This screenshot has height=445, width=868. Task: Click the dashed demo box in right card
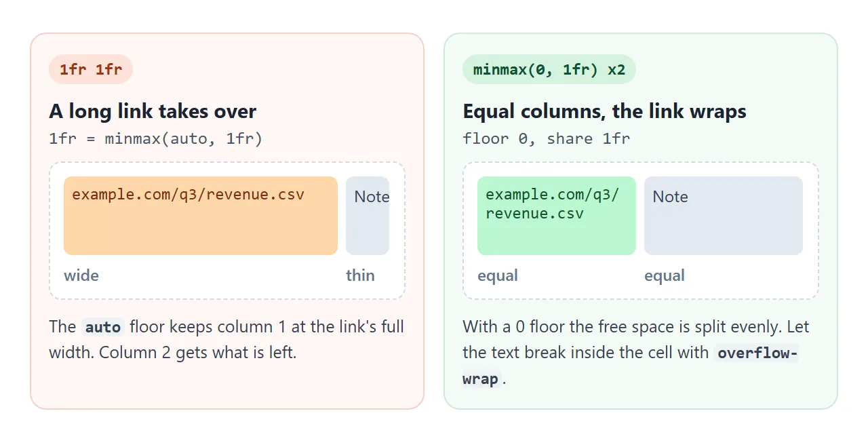click(641, 231)
